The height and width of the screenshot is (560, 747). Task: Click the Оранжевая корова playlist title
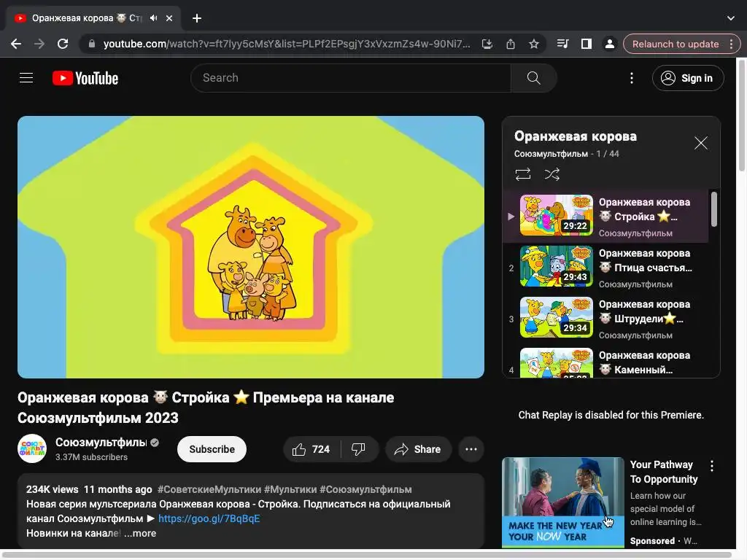(x=575, y=136)
